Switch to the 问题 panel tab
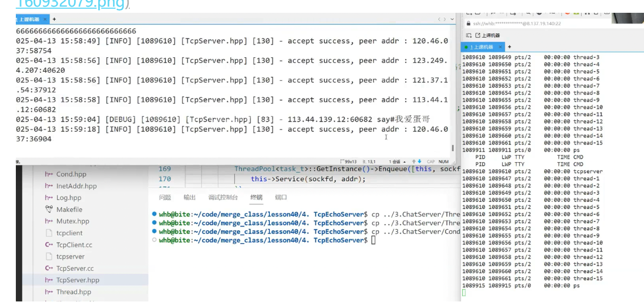Image resolution: width=644 pixels, height=304 pixels. (x=165, y=198)
